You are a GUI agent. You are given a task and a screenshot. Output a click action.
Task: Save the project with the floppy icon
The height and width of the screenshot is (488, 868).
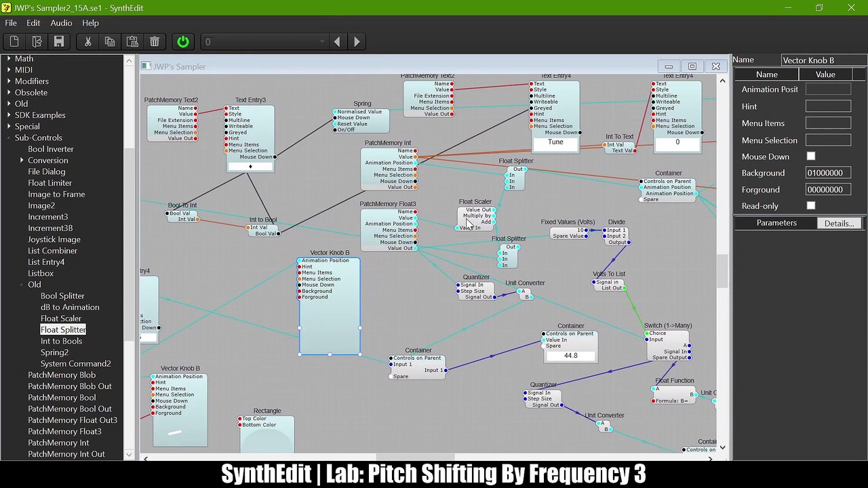point(59,42)
